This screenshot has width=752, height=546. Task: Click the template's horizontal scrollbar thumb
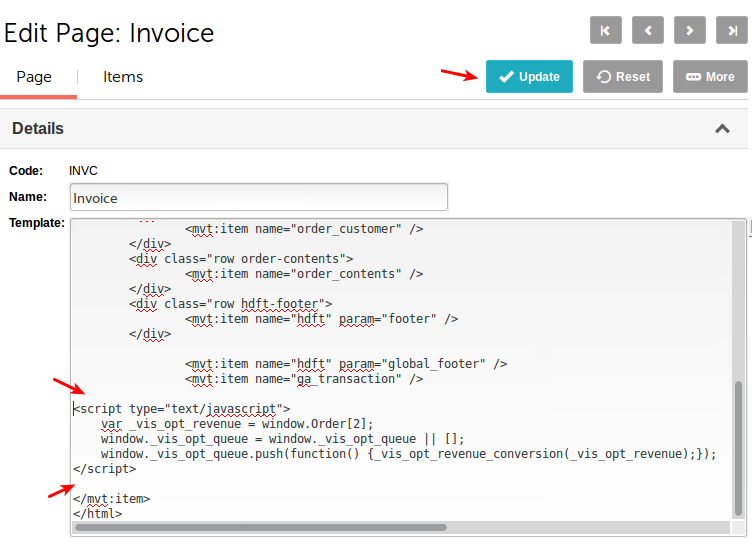pos(261,527)
